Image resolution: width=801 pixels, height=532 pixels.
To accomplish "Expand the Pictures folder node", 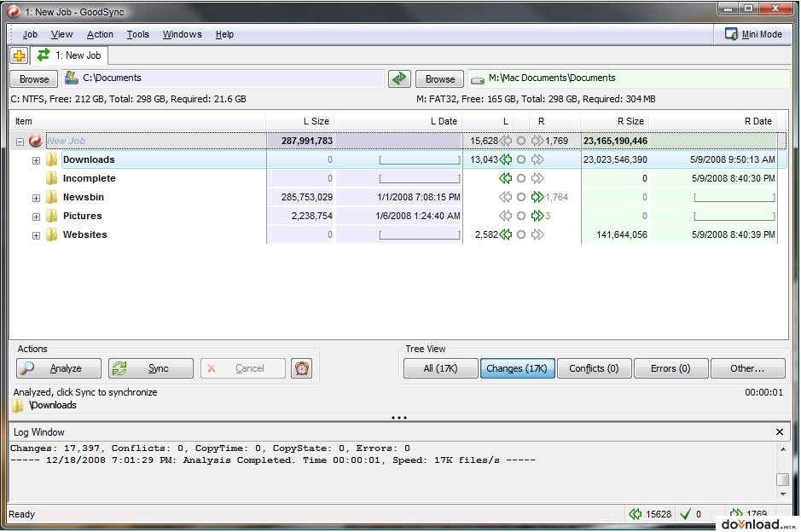I will (x=37, y=217).
